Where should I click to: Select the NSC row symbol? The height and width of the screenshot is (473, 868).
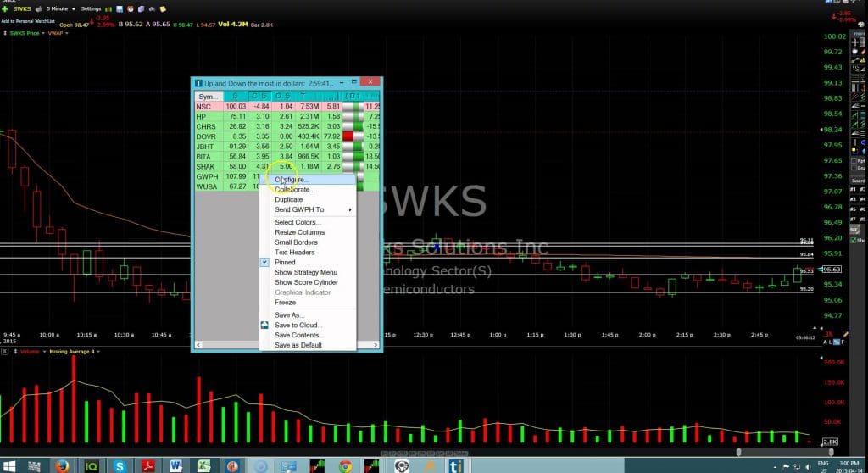(x=203, y=106)
